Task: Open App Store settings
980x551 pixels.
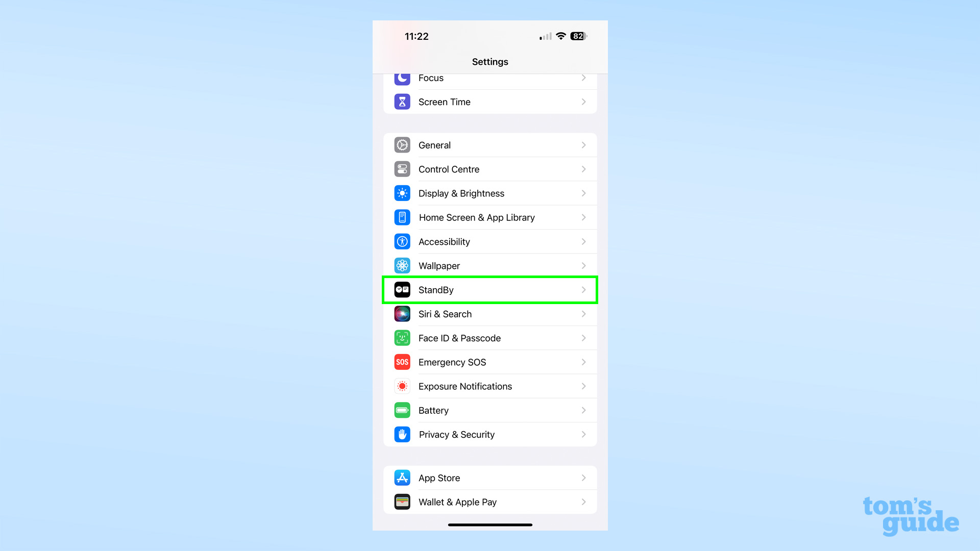Action: (x=489, y=478)
